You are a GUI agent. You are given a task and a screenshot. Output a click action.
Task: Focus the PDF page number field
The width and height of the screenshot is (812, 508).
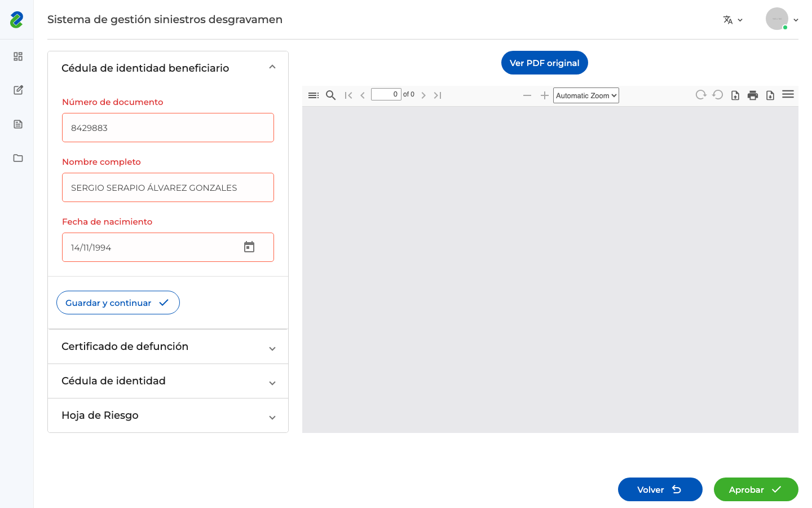click(x=386, y=94)
